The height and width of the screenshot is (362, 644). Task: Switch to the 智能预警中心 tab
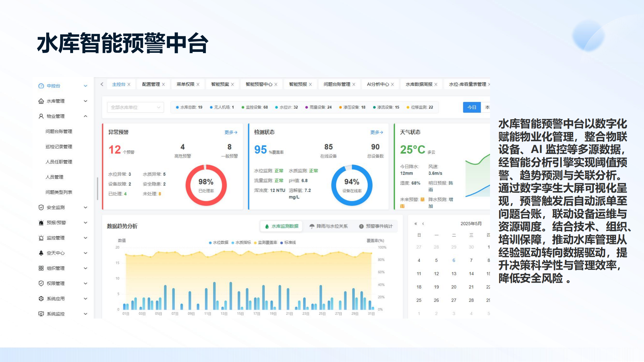(259, 84)
